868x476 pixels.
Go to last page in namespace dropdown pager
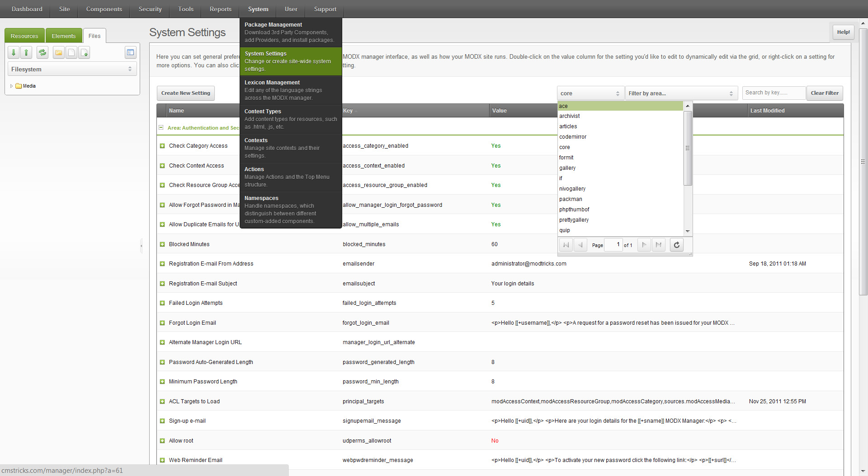pos(659,245)
